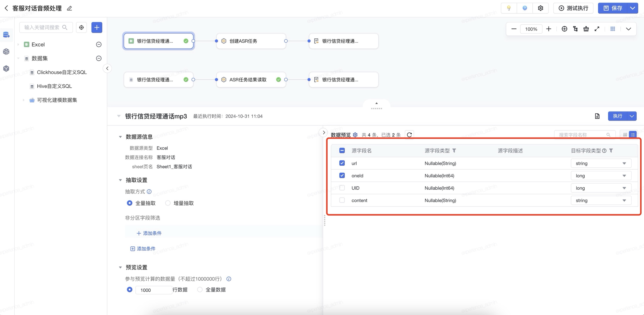Expand the 保存 button dropdown arrow

pyautogui.click(x=632, y=8)
